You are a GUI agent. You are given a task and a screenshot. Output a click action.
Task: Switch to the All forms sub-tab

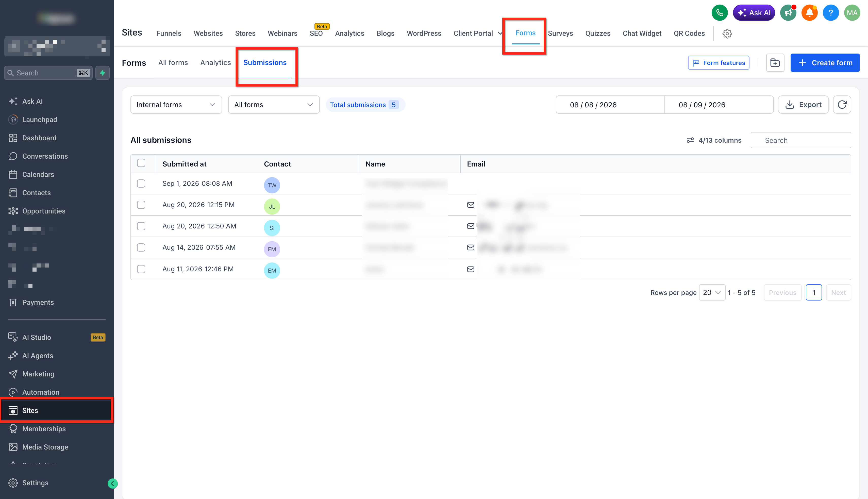pos(173,62)
